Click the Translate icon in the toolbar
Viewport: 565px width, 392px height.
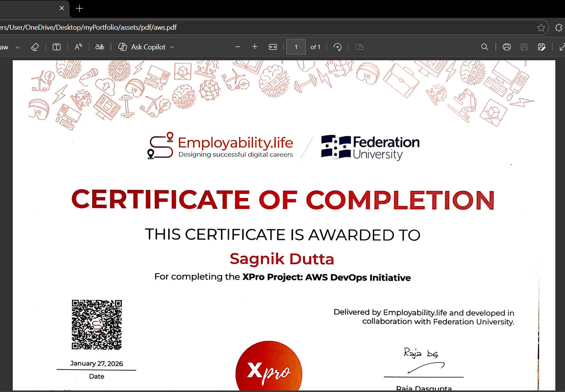coord(100,47)
